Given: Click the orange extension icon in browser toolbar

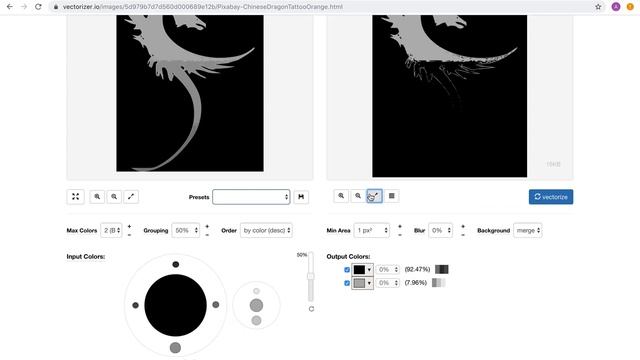Looking at the screenshot, I should click(630, 7).
